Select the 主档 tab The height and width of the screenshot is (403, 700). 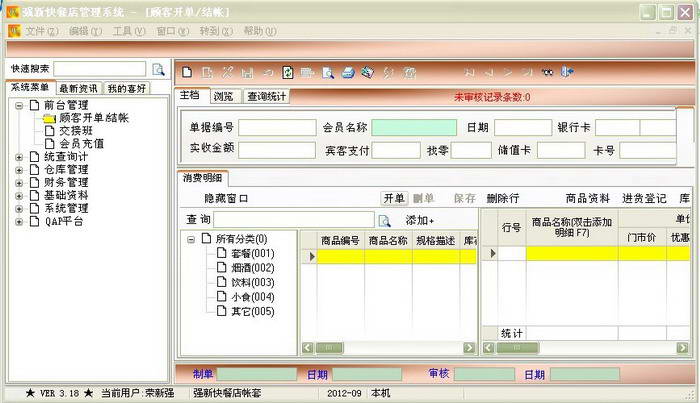pos(190,95)
